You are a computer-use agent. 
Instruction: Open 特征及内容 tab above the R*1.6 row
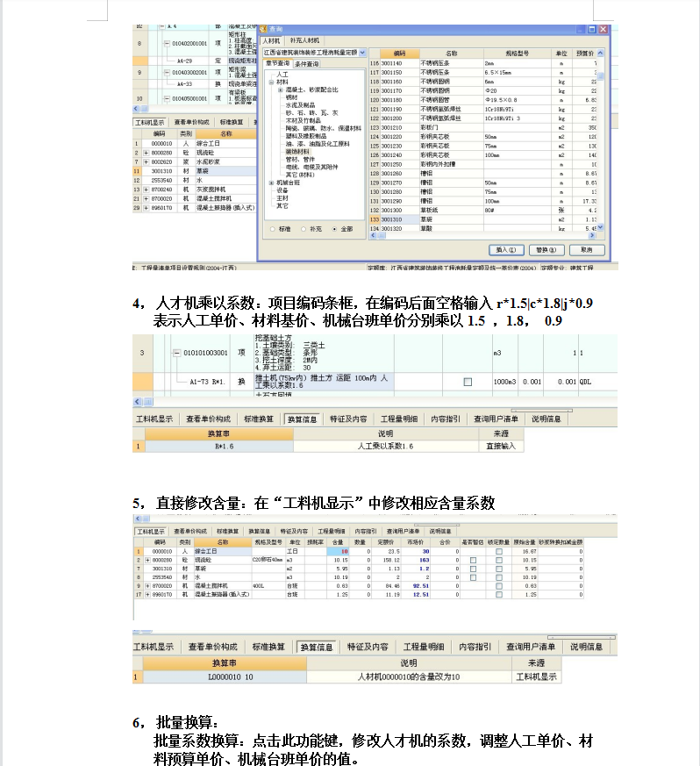(348, 419)
